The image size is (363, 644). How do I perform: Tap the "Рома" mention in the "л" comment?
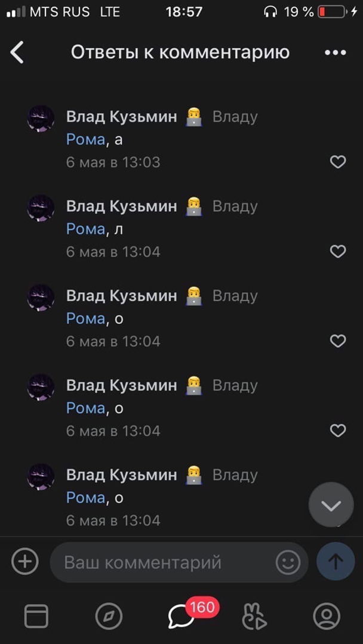[85, 229]
